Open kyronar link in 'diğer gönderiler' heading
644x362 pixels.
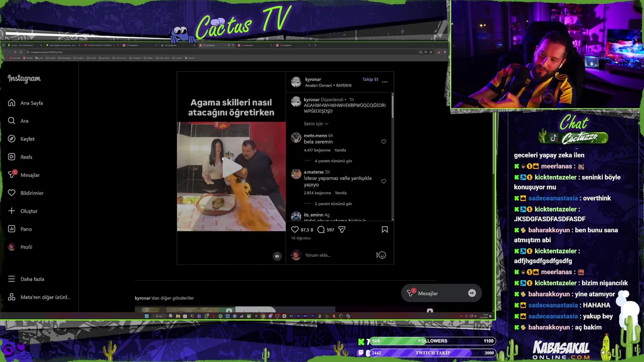[142, 298]
